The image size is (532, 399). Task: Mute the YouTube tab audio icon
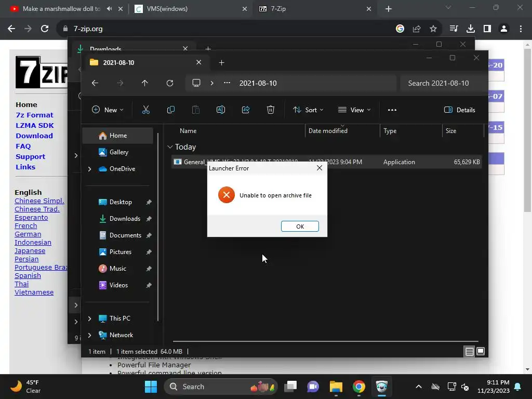pos(109,9)
